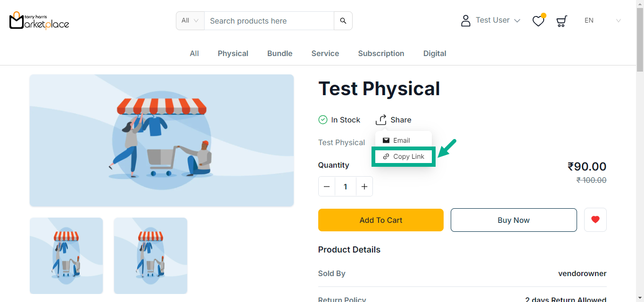Image resolution: width=644 pixels, height=302 pixels.
Task: Choose Email in the share menu
Action: click(x=401, y=140)
